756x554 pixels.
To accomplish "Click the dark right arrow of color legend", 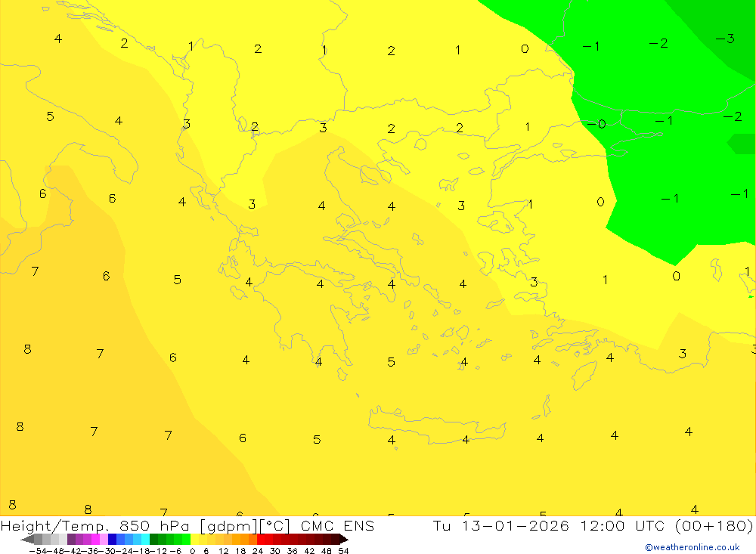I will pyautogui.click(x=344, y=540).
